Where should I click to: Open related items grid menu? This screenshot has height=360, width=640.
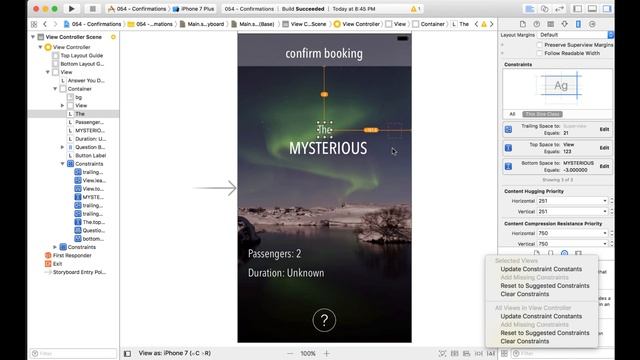pos(34,24)
